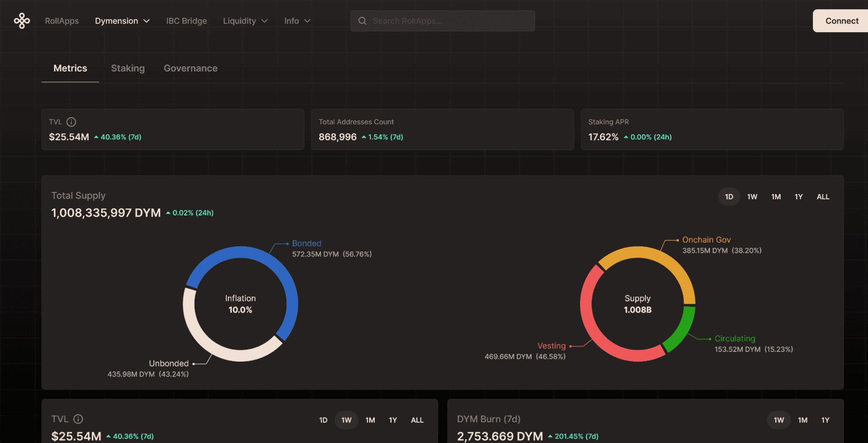Viewport: 868px width, 443px height.
Task: Select 1Y range on TVL chart
Action: coord(393,420)
